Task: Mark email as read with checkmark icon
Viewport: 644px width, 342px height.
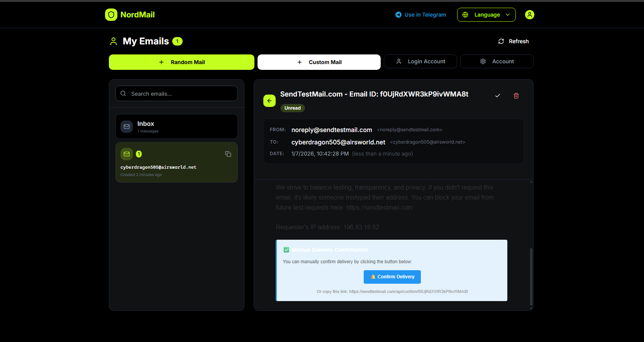Action: click(498, 96)
